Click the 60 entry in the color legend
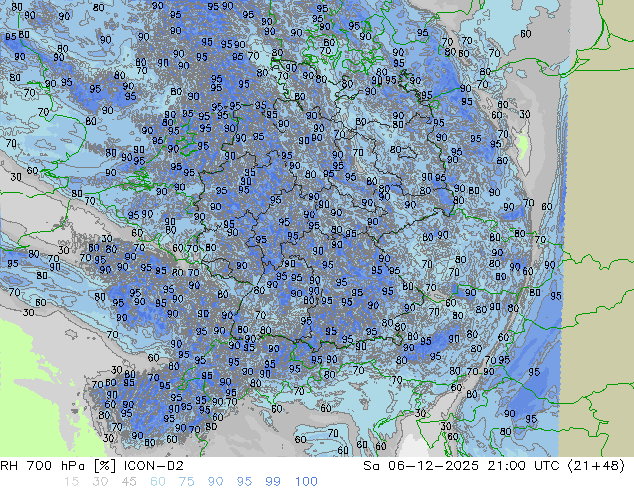 [158, 482]
